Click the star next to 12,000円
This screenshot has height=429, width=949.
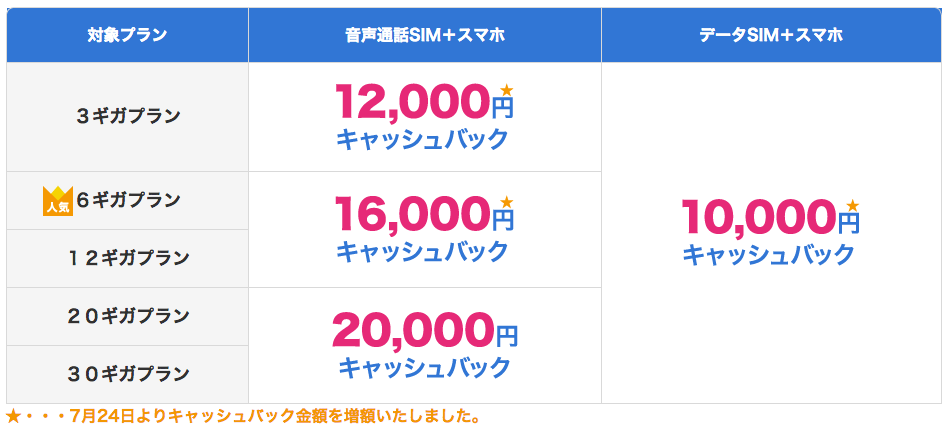pyautogui.click(x=507, y=90)
